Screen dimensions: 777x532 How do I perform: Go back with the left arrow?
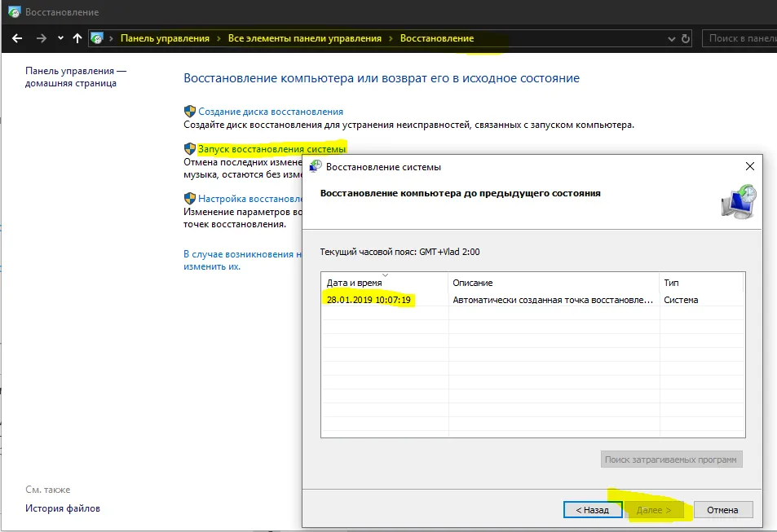pos(17,38)
